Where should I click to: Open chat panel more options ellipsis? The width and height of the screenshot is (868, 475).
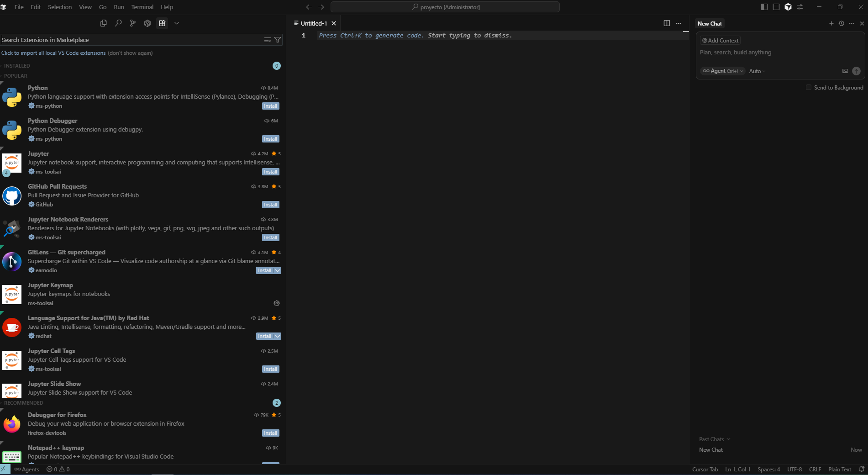852,23
